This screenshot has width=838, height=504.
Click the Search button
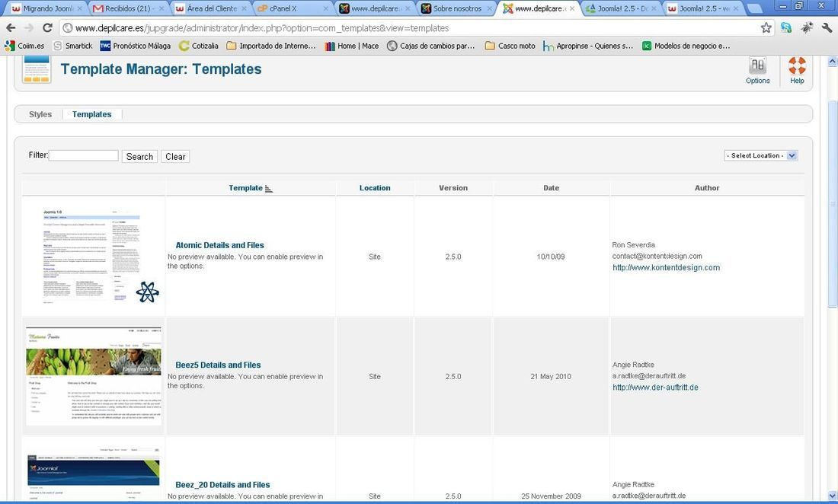tap(139, 156)
